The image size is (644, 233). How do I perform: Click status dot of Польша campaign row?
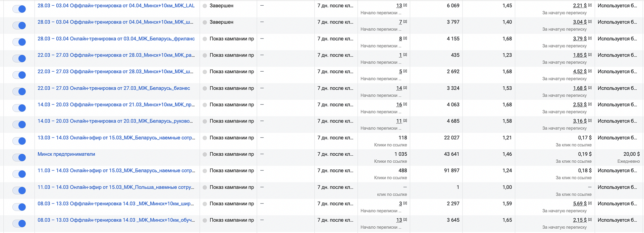[x=205, y=187]
